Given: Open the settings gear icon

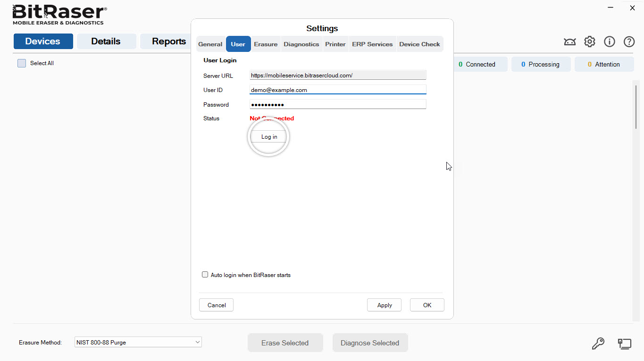Looking at the screenshot, I should (589, 42).
